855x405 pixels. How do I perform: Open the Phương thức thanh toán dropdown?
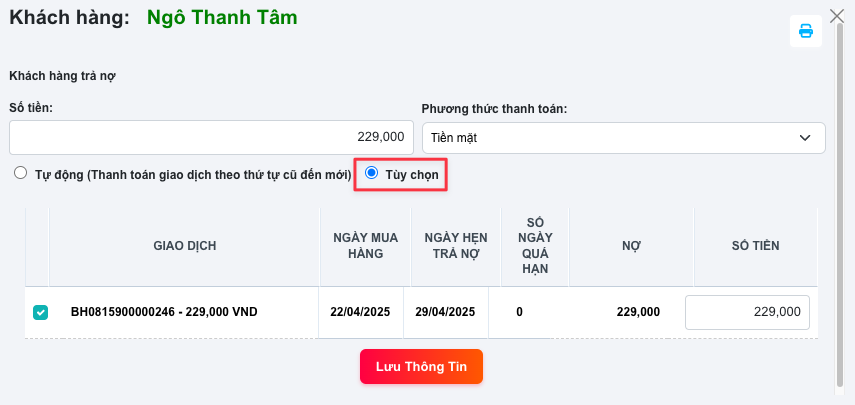click(622, 138)
